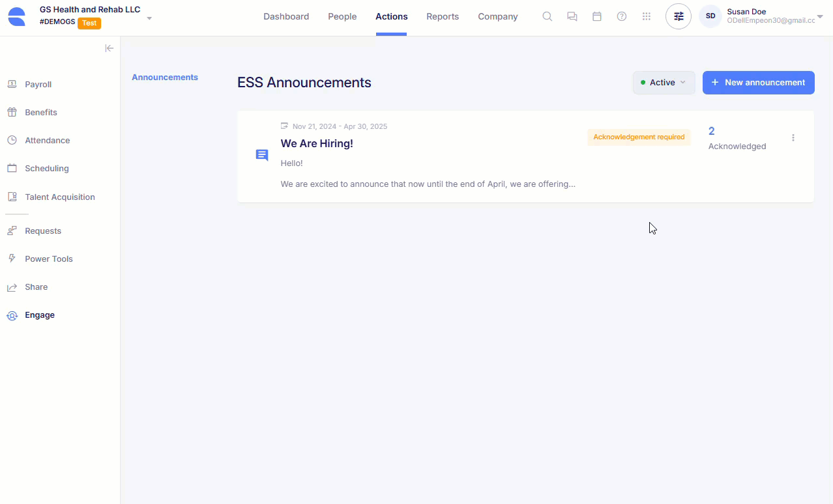Open the Reports menu item

point(443,16)
